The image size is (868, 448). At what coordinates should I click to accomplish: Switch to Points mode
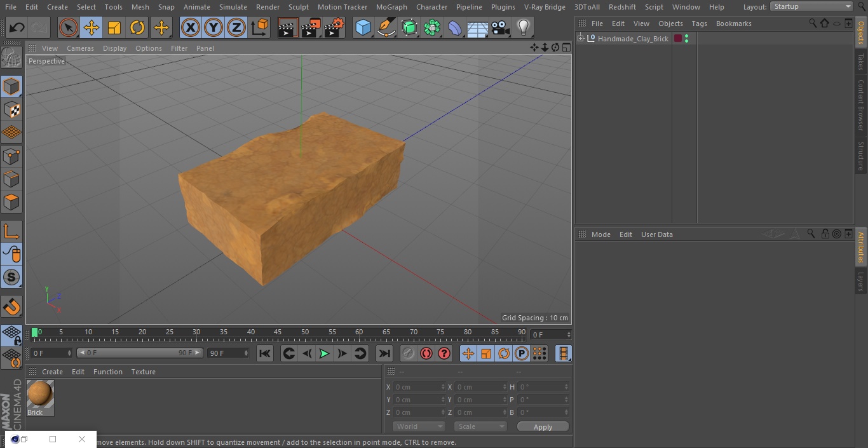coord(11,156)
